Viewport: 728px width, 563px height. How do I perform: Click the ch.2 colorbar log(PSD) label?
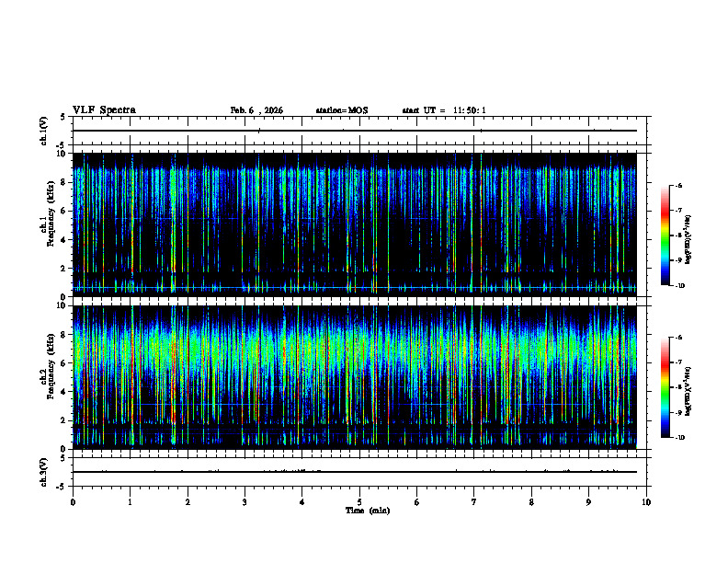(x=688, y=391)
